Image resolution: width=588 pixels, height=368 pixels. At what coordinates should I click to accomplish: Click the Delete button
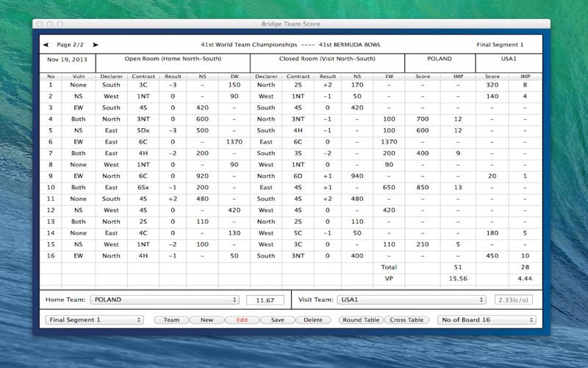pos(313,320)
